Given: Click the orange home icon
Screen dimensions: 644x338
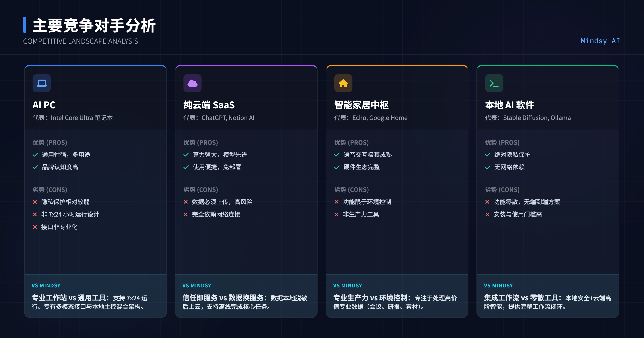Looking at the screenshot, I should coord(343,83).
